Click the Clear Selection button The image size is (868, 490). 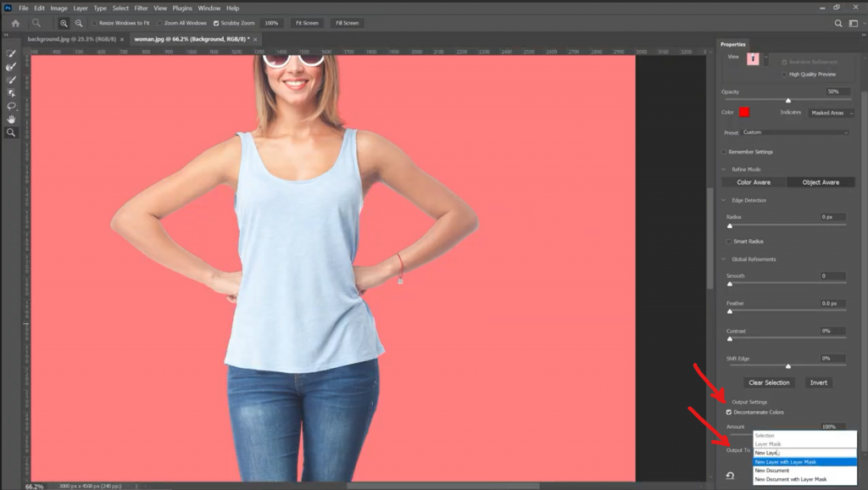coord(769,382)
